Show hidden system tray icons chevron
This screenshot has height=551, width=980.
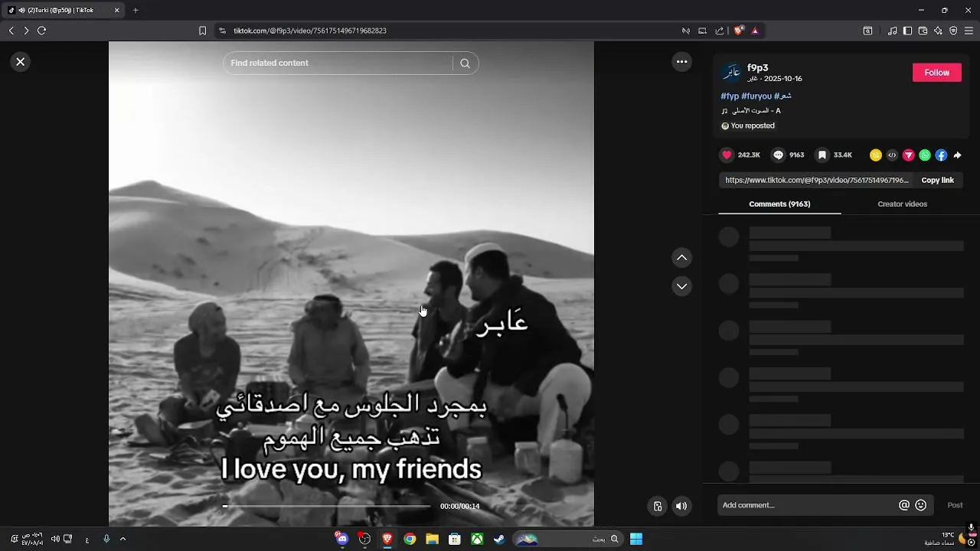tap(122, 539)
